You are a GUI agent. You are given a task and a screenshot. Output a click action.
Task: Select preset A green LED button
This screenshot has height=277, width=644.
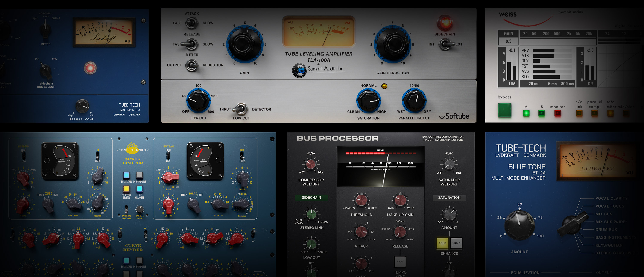click(526, 113)
